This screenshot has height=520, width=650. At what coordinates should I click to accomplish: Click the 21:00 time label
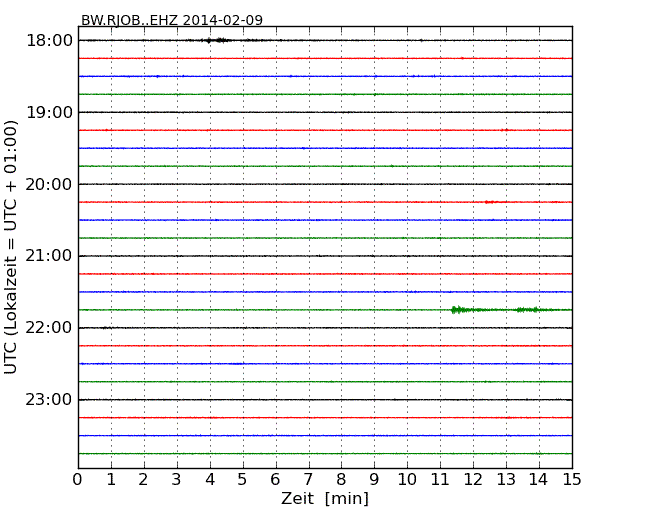tap(49, 256)
